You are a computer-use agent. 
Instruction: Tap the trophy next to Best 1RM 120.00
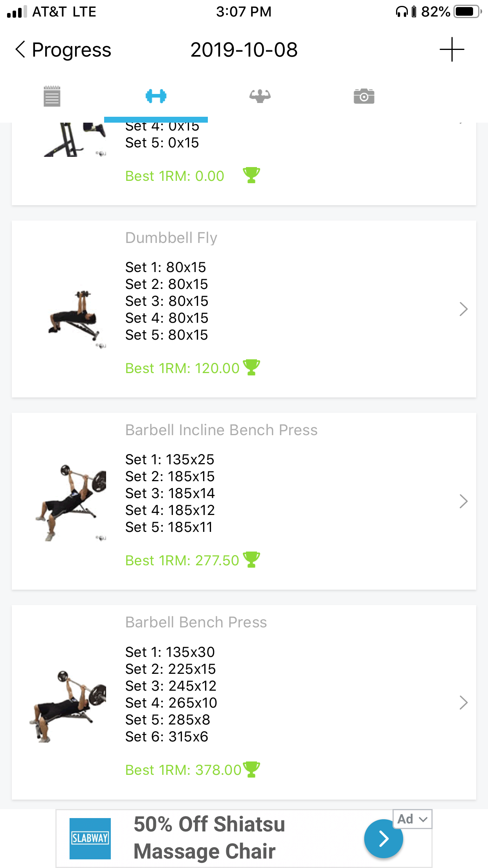(x=251, y=368)
